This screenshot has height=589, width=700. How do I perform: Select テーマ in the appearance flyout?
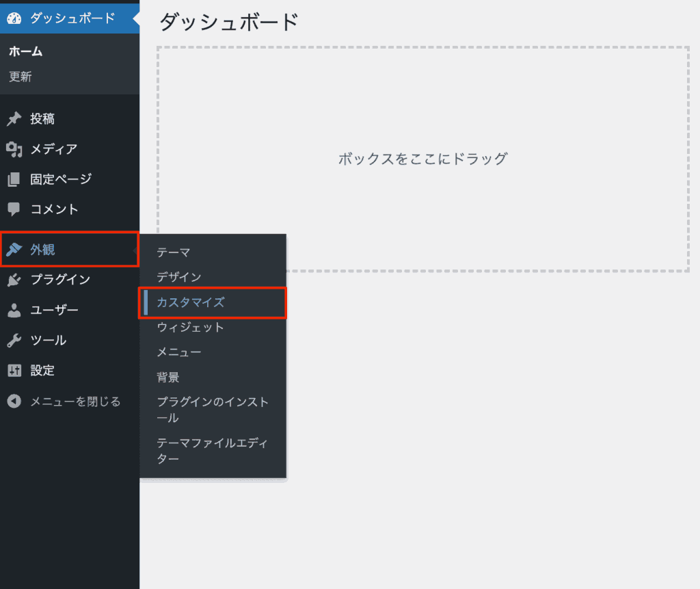pyautogui.click(x=174, y=252)
